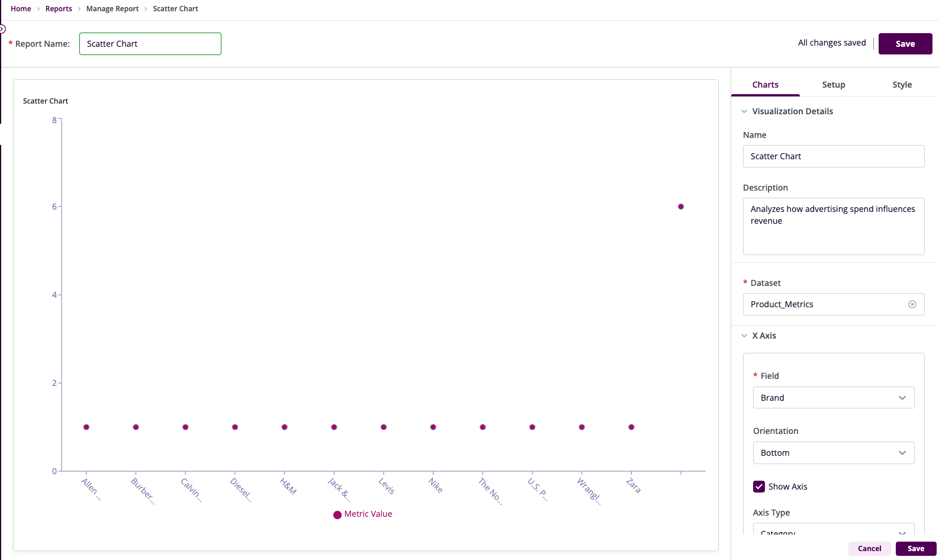
Task: Open Reports breadcrumb link
Action: [59, 9]
